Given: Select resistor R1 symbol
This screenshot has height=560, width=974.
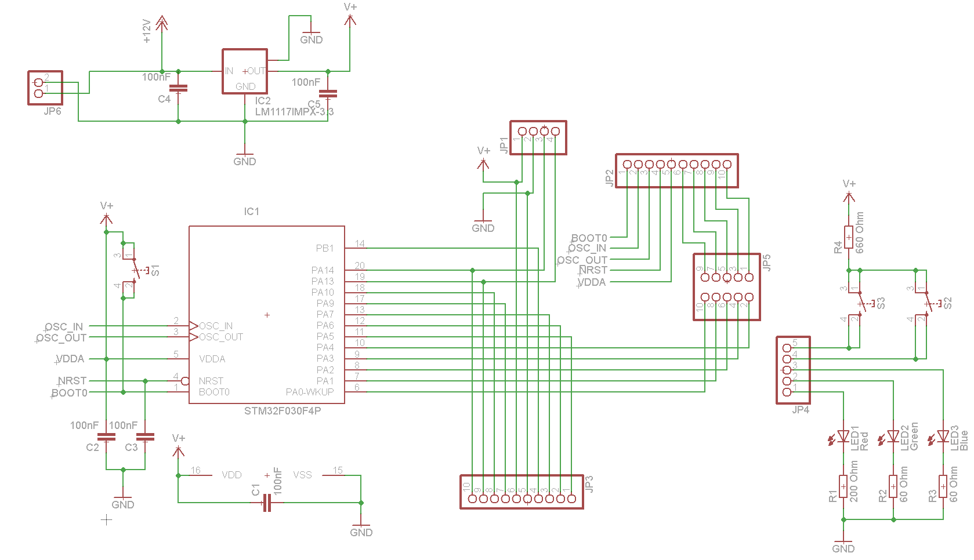Looking at the screenshot, I should pos(843,486).
